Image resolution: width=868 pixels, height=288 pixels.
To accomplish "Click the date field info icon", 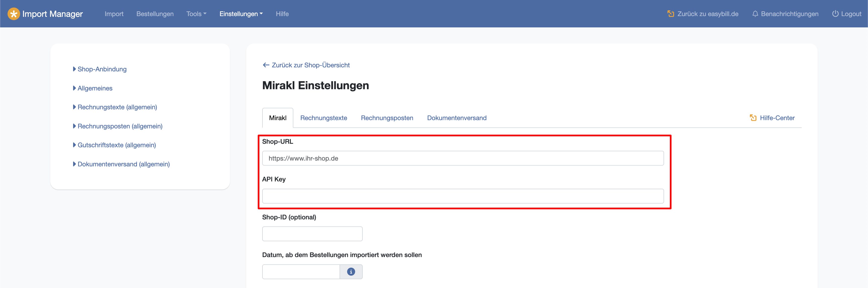I will pos(351,271).
